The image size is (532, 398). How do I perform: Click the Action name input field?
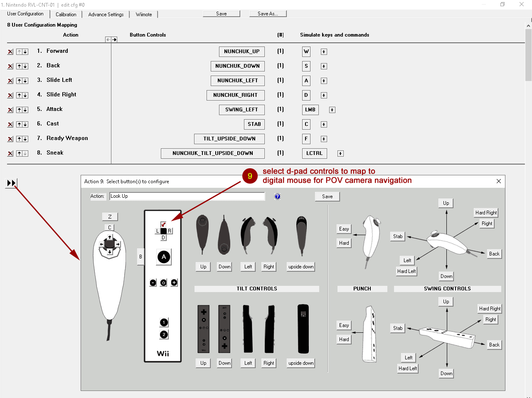coord(187,196)
